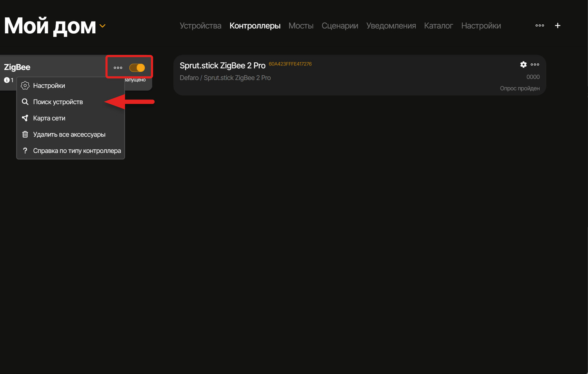Viewport: 588px width, 374px height.
Task: Click the question mark icon in the context menu
Action: 25,151
